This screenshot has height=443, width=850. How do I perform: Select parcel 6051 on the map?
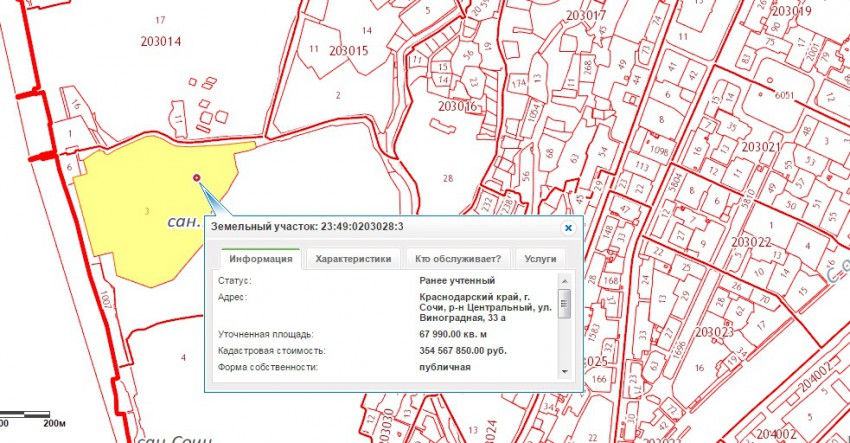pyautogui.click(x=783, y=95)
